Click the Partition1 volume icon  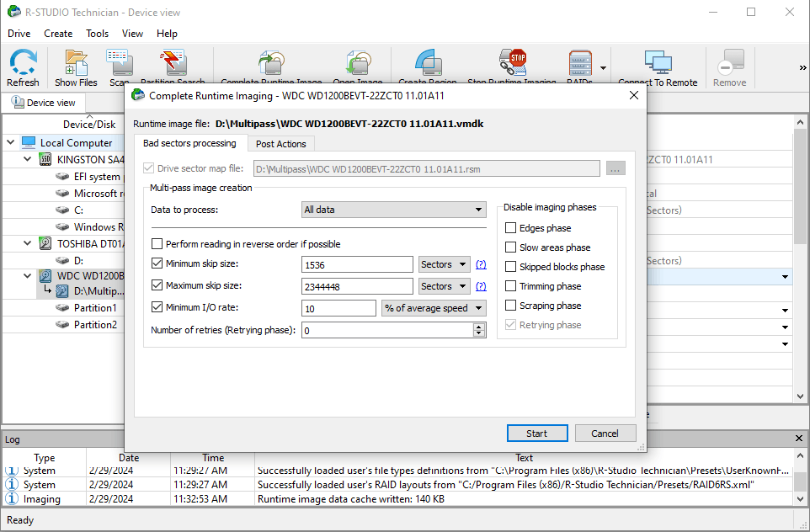click(x=62, y=308)
